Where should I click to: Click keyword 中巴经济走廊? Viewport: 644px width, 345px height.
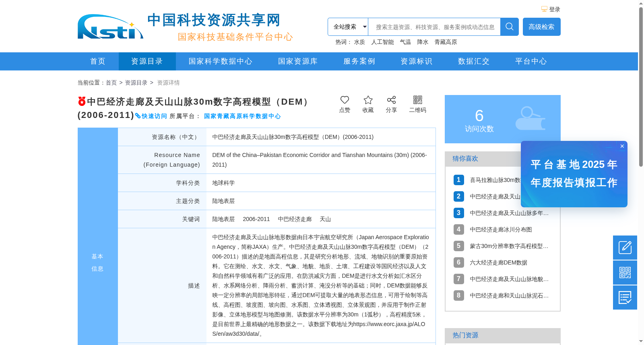tap(295, 219)
